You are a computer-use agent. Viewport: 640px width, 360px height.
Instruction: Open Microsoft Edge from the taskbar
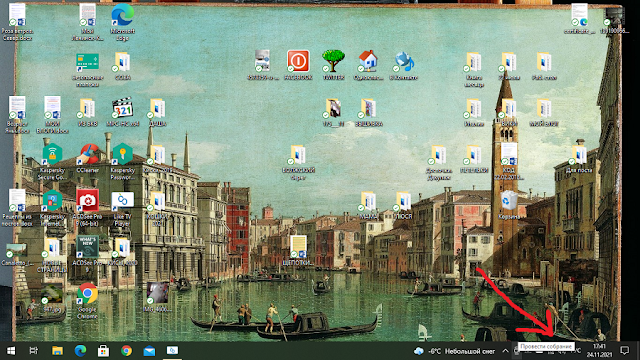pyautogui.click(x=80, y=351)
